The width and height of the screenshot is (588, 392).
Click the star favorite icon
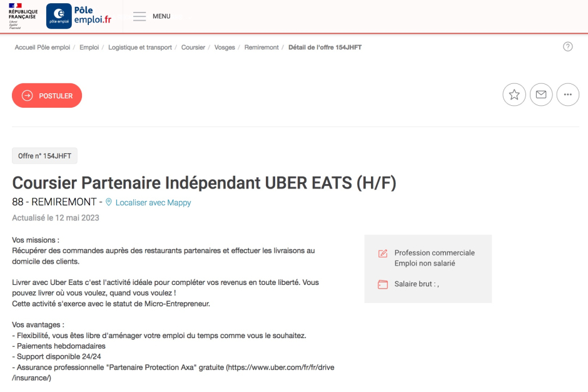click(x=514, y=95)
